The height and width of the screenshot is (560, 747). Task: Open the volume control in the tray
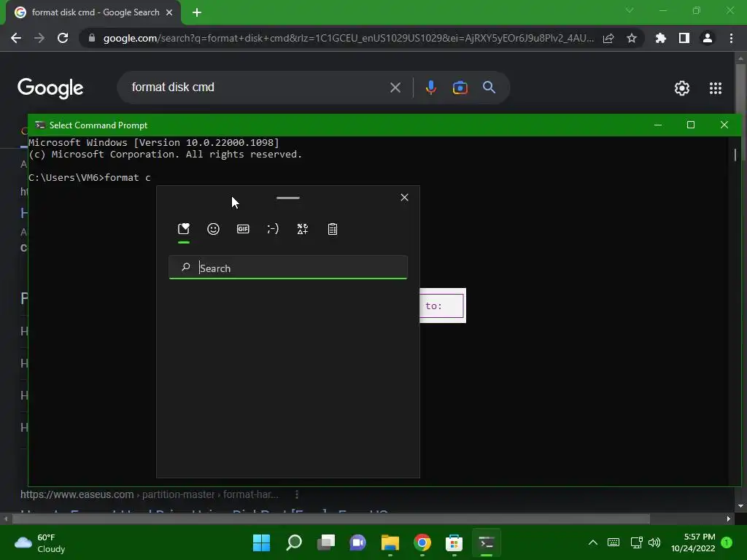pos(654,542)
